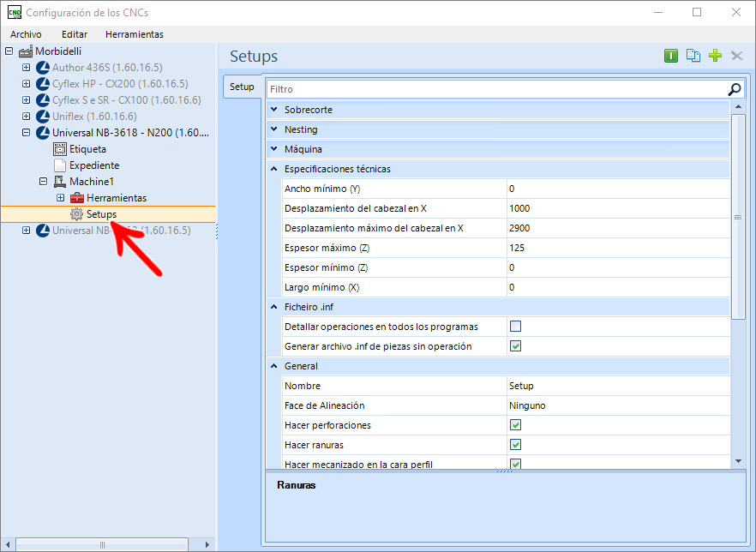The width and height of the screenshot is (756, 552).
Task: Edit Ancho mínimo (Y) value
Action: click(x=618, y=189)
